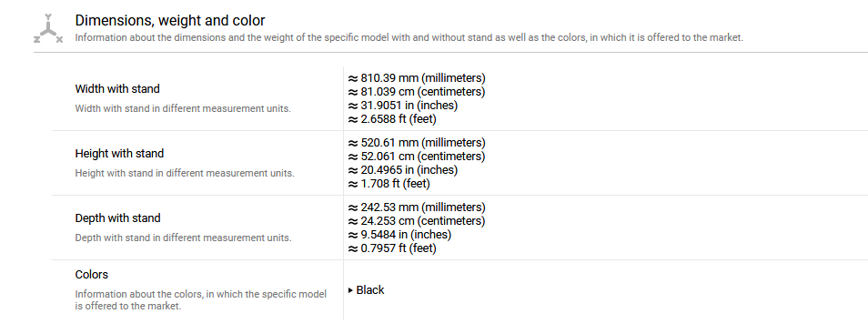Click the 242.53 mm depth value

(x=417, y=207)
